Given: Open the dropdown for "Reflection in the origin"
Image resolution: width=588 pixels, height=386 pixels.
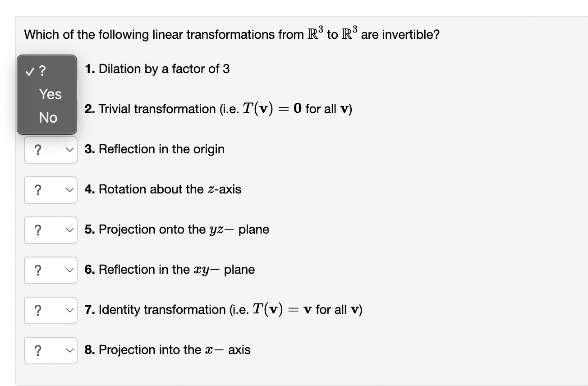Looking at the screenshot, I should point(51,149).
